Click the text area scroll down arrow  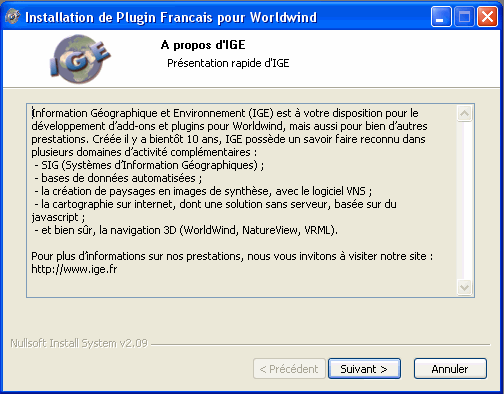click(465, 287)
